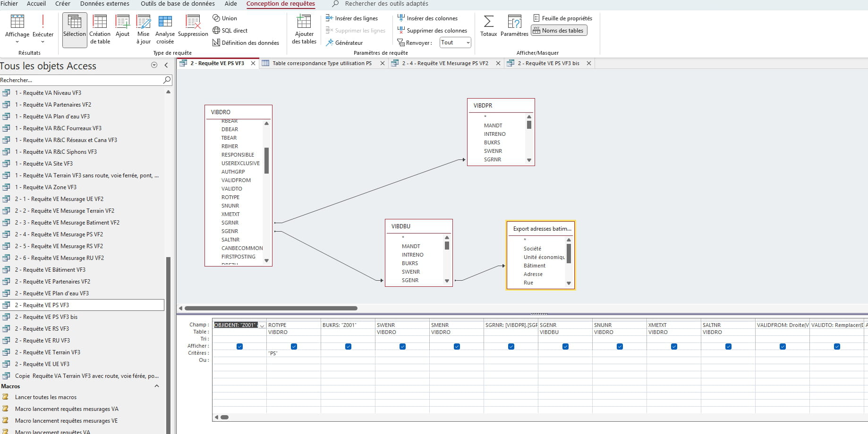This screenshot has width=868, height=434.
Task: Click Ajouter des tables icon
Action: (304, 29)
